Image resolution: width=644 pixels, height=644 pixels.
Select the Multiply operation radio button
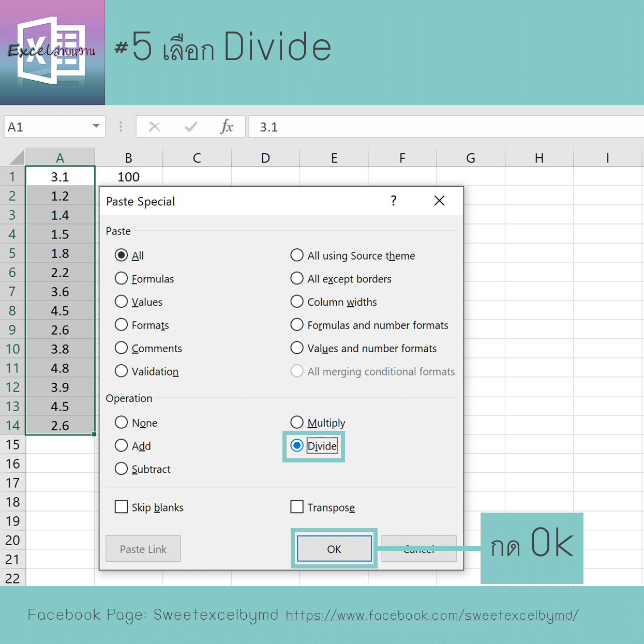297,423
